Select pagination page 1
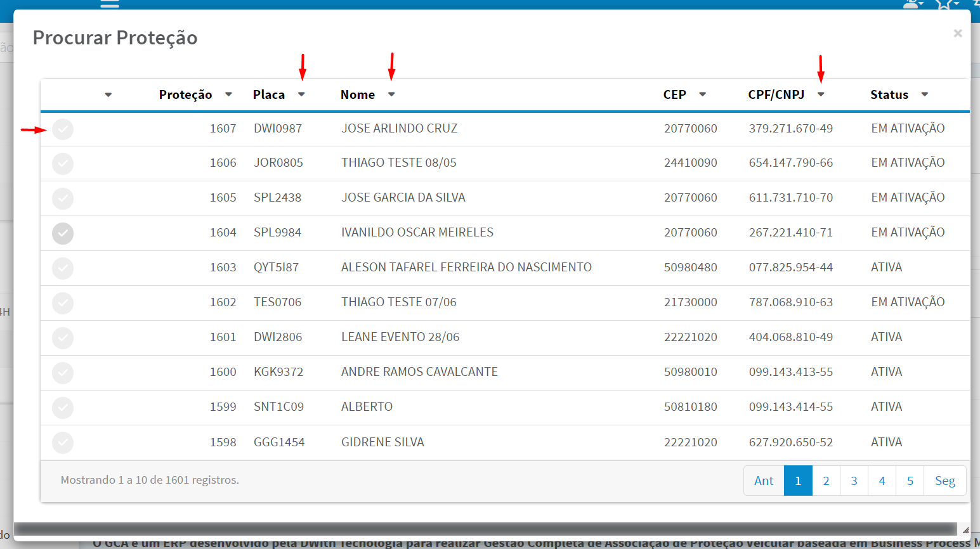The height and width of the screenshot is (549, 980). click(x=798, y=481)
